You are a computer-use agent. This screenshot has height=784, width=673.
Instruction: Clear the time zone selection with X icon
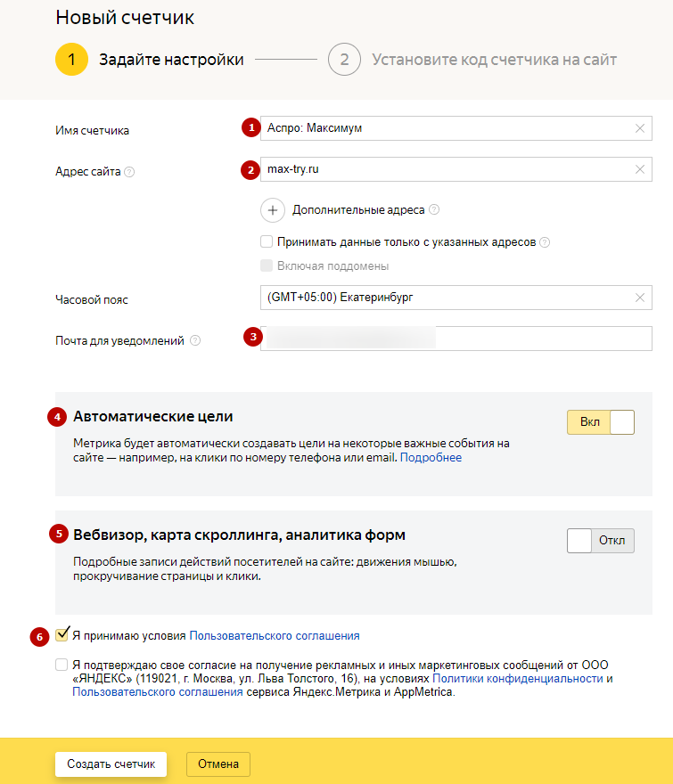639,298
